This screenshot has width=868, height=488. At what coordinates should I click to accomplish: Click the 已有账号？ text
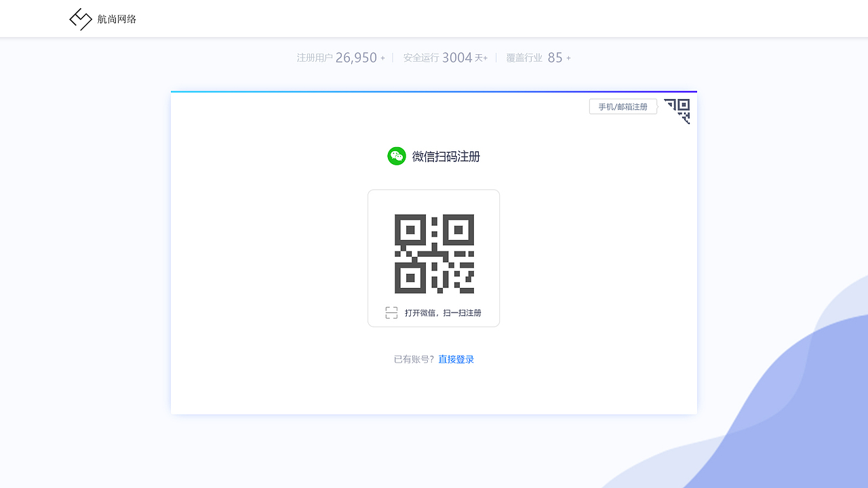(414, 359)
